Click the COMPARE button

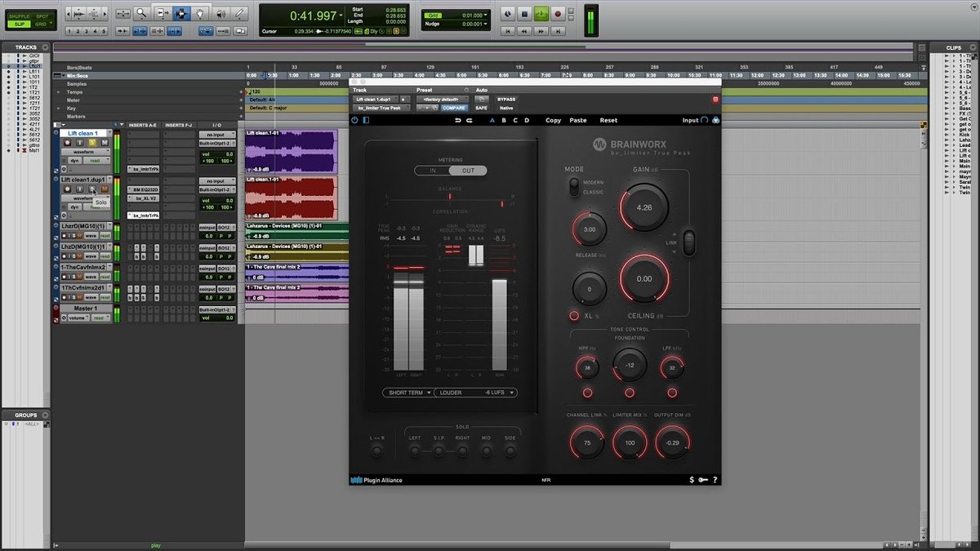(x=455, y=108)
